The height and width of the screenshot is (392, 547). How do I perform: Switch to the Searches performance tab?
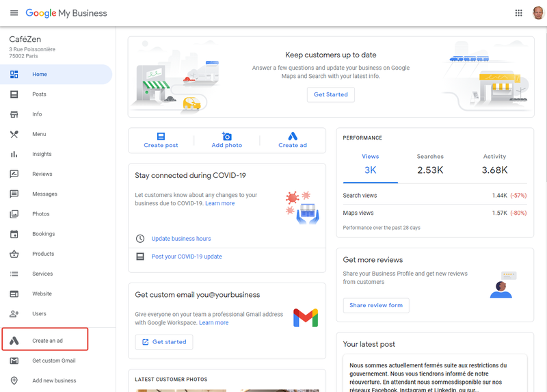[x=430, y=164]
